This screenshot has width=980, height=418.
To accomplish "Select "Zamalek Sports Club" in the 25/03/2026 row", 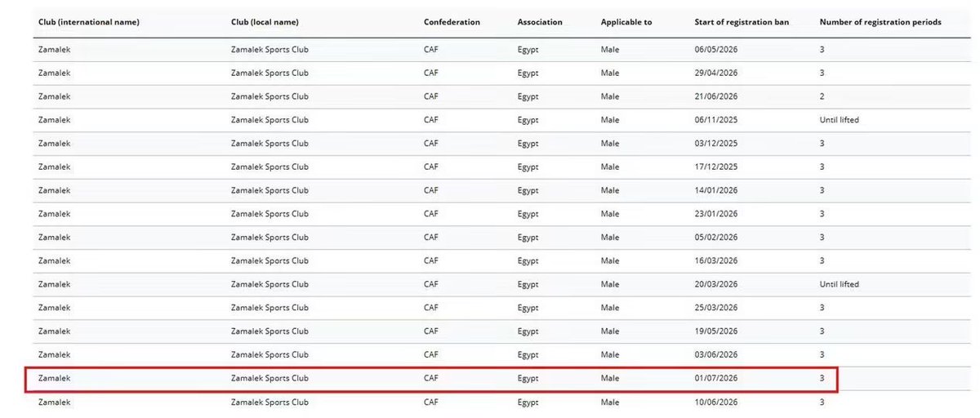I will (x=270, y=308).
